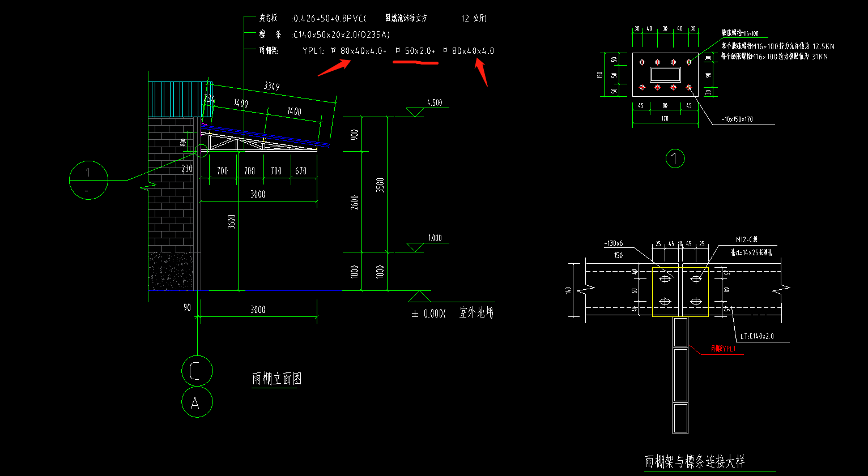Select the vertical dimension 3580
This screenshot has width=868, height=476.
380,185
